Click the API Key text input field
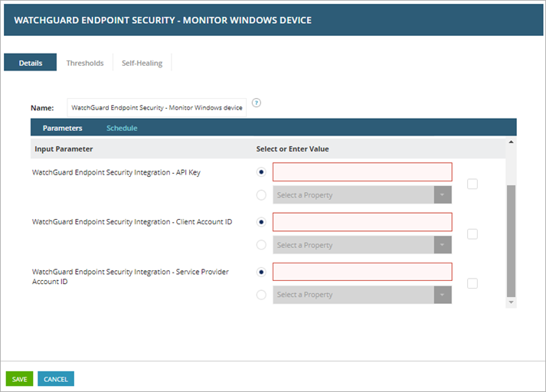The height and width of the screenshot is (392, 546). (x=362, y=172)
